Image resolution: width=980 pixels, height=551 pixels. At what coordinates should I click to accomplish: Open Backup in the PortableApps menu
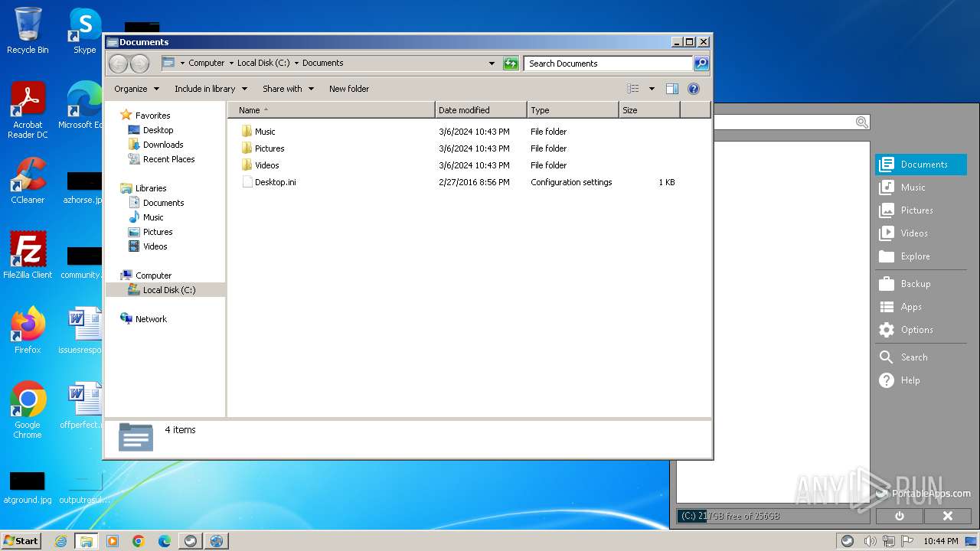920,284
